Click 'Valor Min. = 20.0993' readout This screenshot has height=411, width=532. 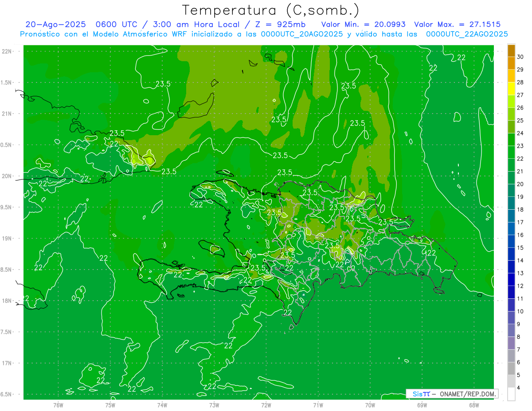pos(363,25)
